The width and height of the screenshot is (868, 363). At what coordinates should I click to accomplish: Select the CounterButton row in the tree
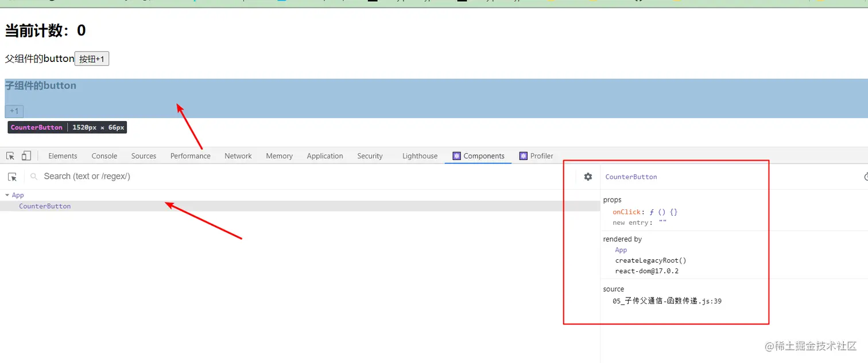pos(300,206)
